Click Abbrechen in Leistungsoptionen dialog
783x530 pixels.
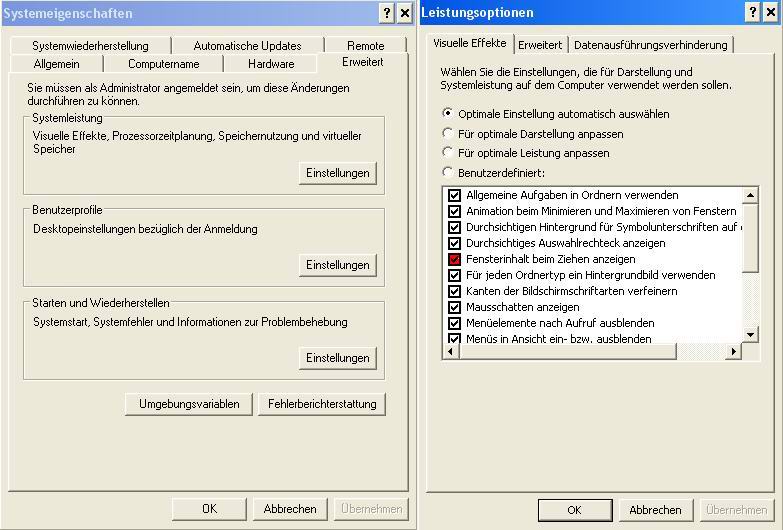tap(655, 509)
